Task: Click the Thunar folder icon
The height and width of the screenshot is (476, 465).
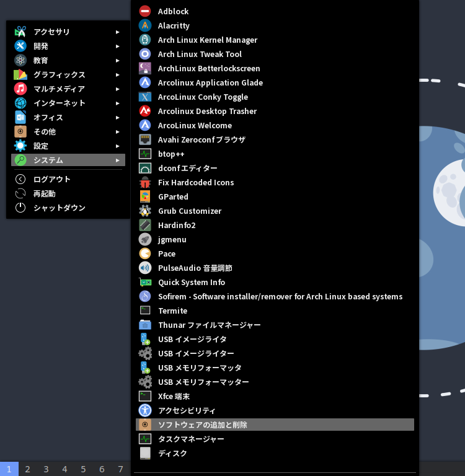Action: click(x=145, y=325)
